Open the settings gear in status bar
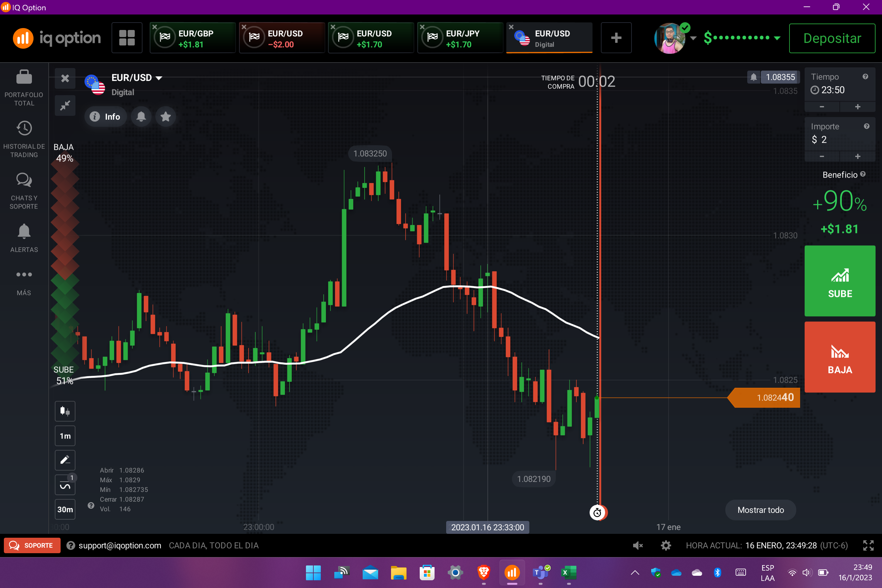This screenshot has height=588, width=882. (x=666, y=545)
